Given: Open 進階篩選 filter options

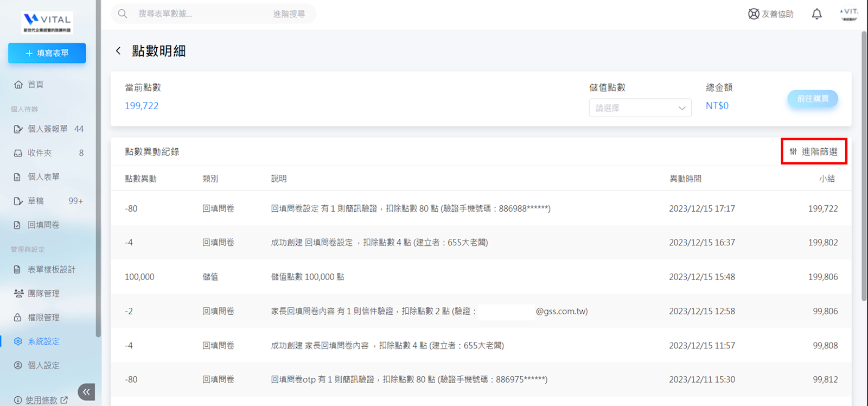Looking at the screenshot, I should click(x=814, y=151).
